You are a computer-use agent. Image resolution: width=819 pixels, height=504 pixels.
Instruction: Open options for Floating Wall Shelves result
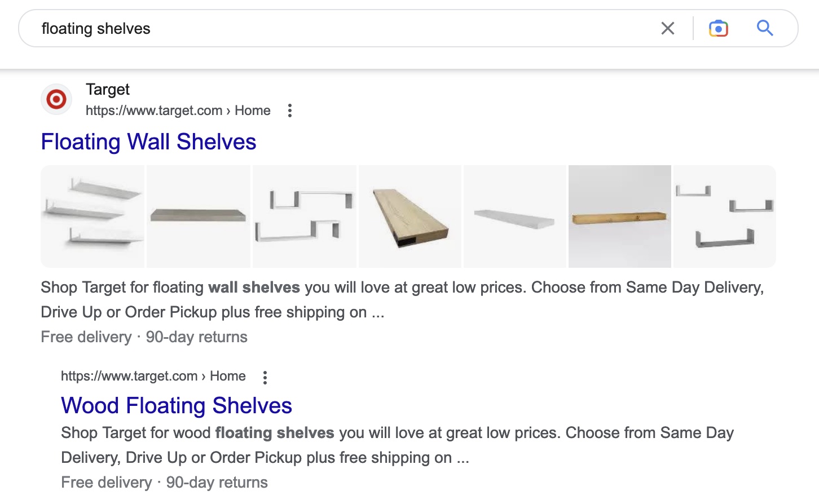289,110
